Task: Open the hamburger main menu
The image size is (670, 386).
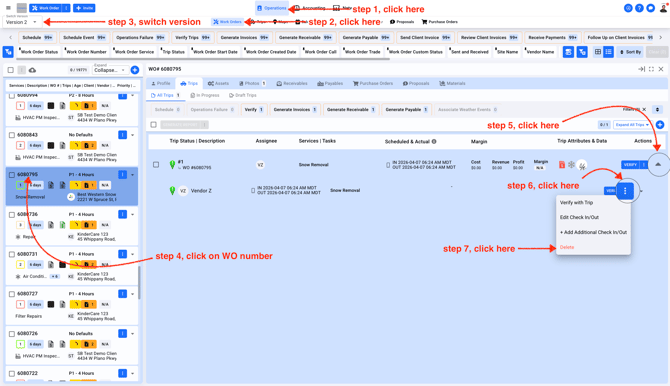Action: (x=8, y=8)
